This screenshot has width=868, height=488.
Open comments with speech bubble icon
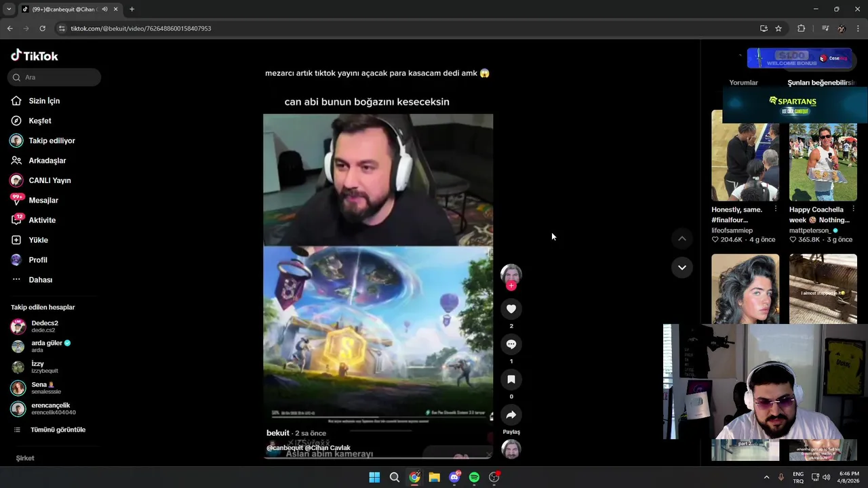point(511,344)
